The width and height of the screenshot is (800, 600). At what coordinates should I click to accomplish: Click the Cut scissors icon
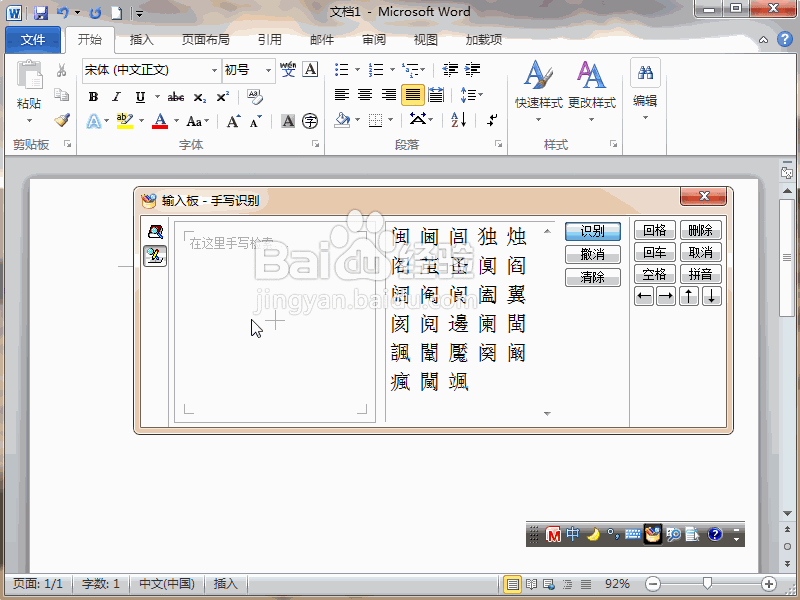(x=62, y=70)
